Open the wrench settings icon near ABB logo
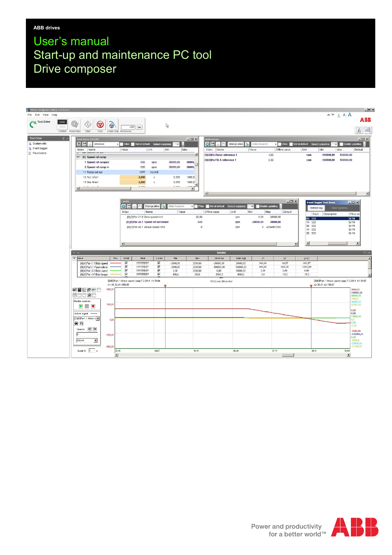The width and height of the screenshot is (392, 555). [x=368, y=130]
